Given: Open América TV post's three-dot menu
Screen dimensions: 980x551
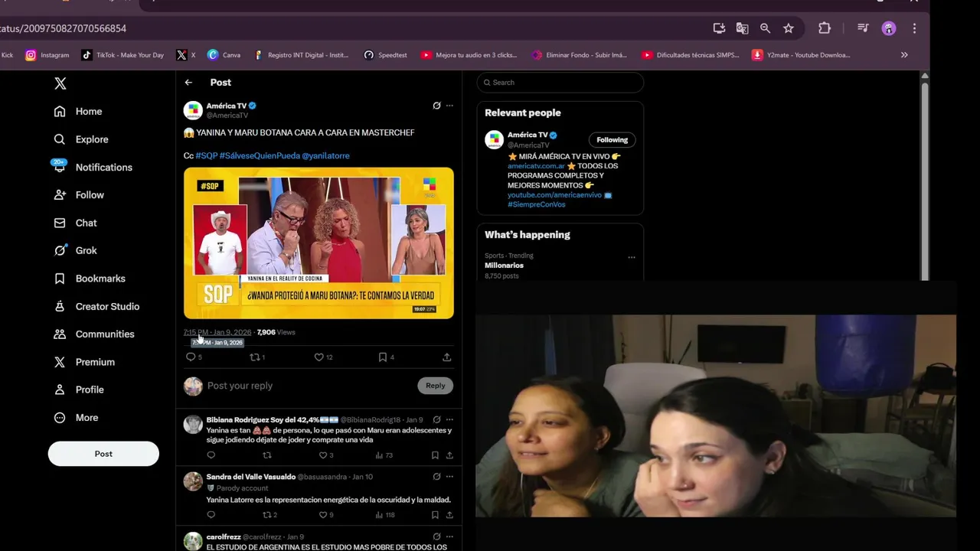Looking at the screenshot, I should pos(449,106).
